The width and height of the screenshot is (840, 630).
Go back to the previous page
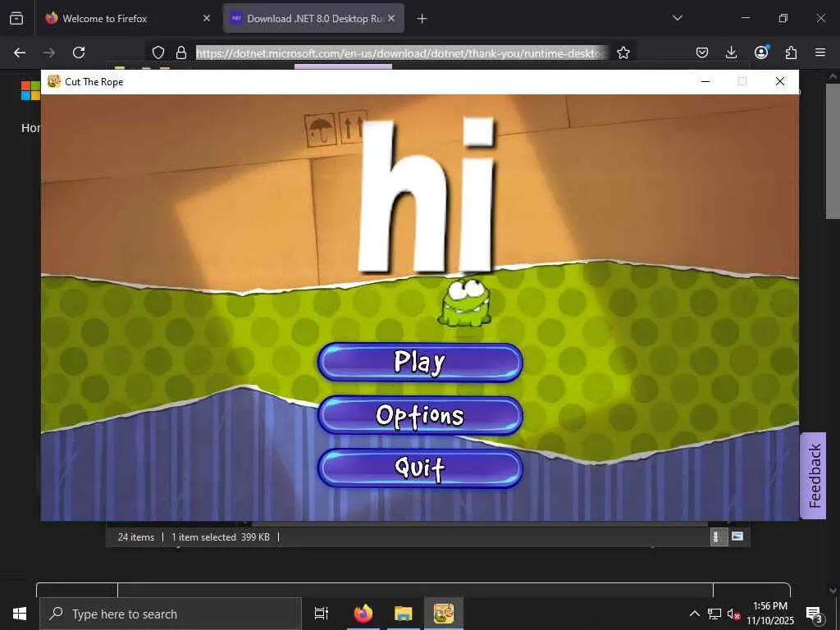[x=20, y=52]
